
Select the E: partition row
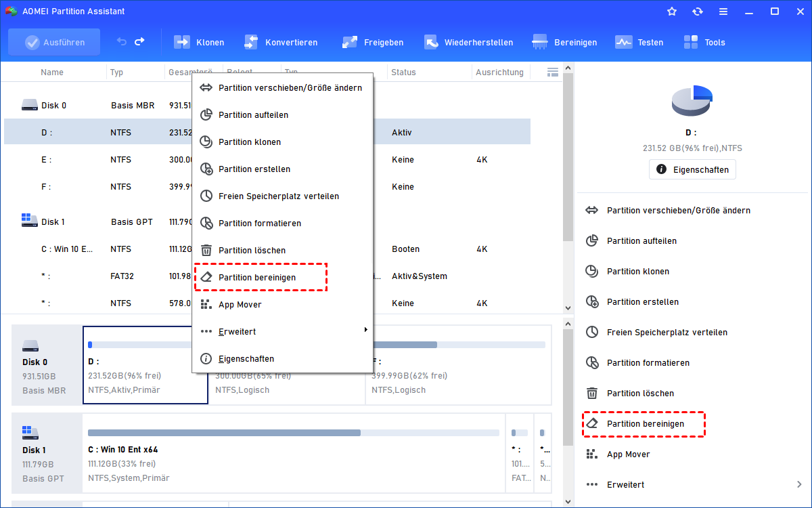coord(267,160)
